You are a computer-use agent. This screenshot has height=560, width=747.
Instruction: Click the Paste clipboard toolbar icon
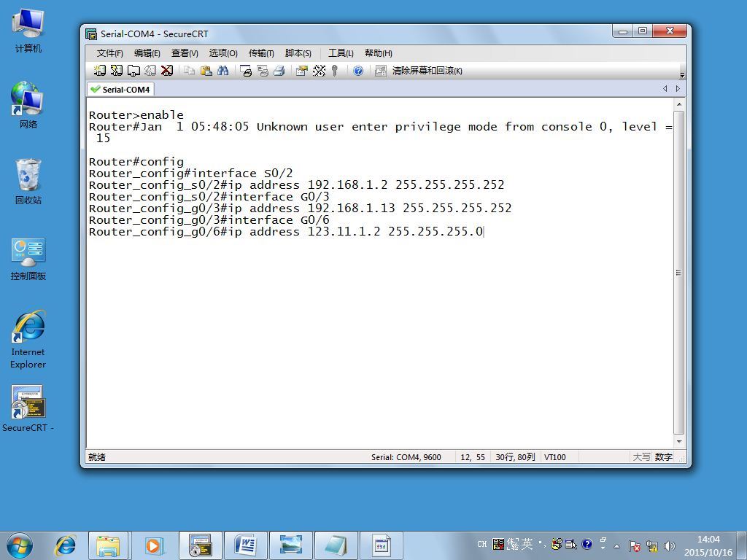206,71
